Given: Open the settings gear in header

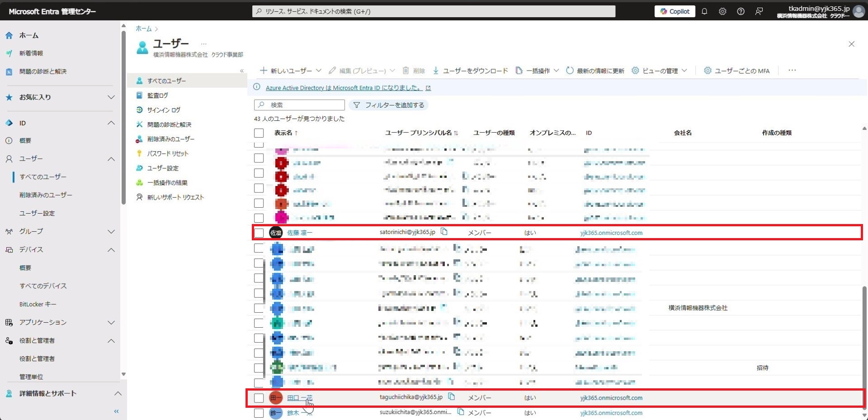Looking at the screenshot, I should coord(722,11).
